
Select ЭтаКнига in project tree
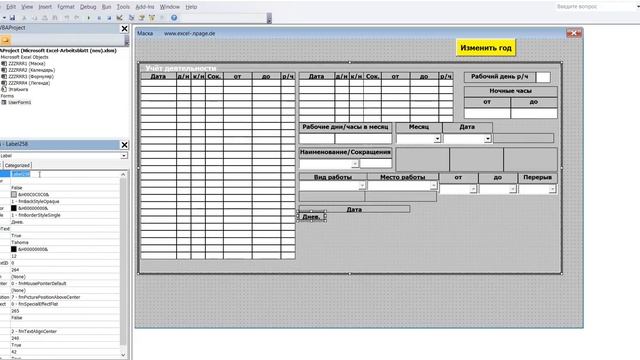click(18, 89)
